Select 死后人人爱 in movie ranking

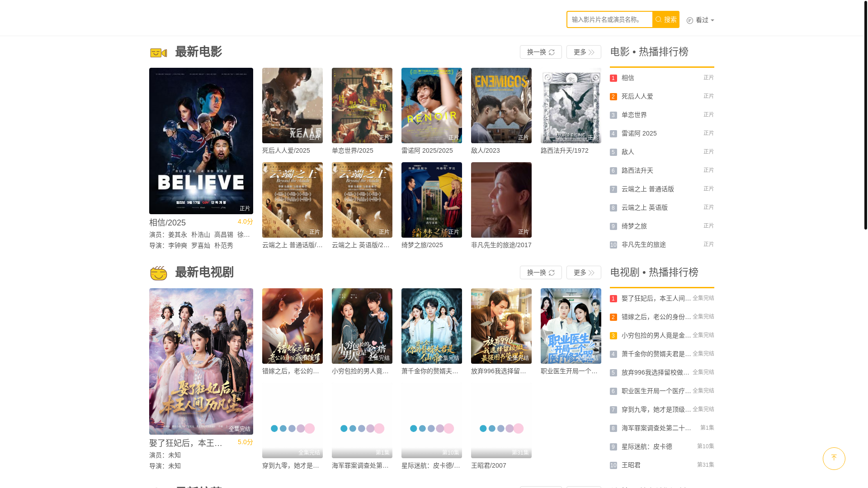tap(637, 96)
